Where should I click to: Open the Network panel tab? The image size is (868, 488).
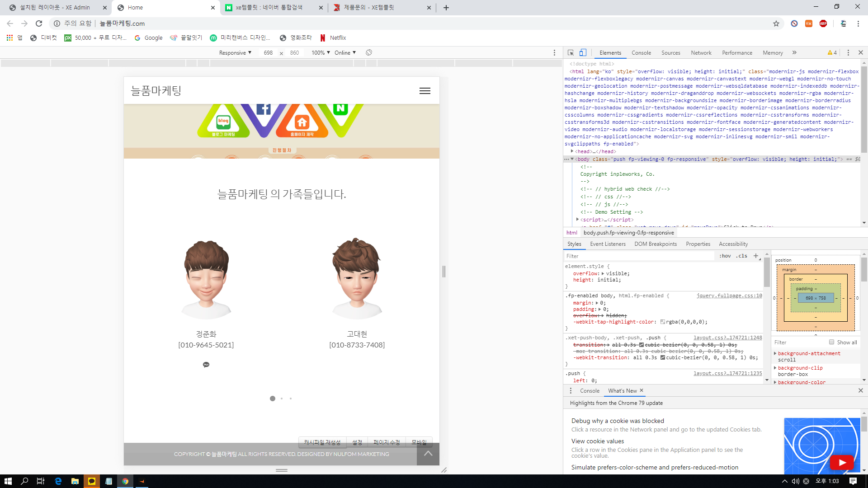701,52
